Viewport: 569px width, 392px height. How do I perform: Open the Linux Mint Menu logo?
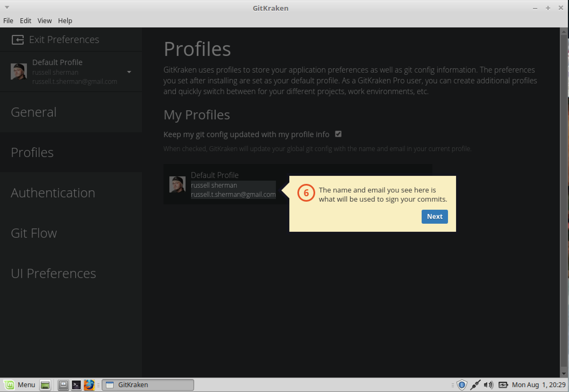(10, 385)
